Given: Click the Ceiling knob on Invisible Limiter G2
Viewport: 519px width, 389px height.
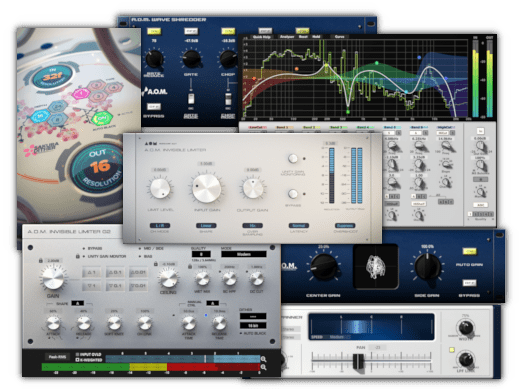Looking at the screenshot, I should (168, 278).
